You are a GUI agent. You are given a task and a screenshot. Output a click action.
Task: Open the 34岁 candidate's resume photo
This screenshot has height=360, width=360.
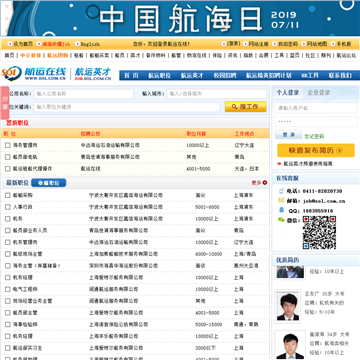tap(290, 346)
